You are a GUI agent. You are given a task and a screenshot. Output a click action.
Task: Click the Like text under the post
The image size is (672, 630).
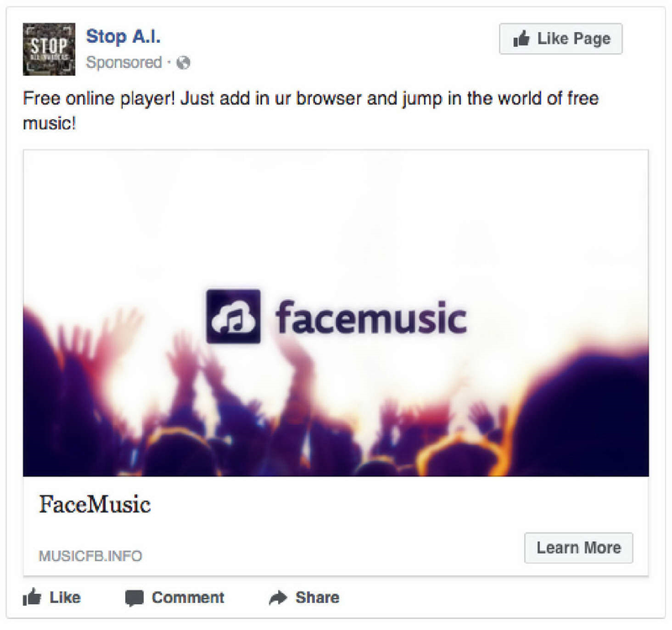(66, 597)
